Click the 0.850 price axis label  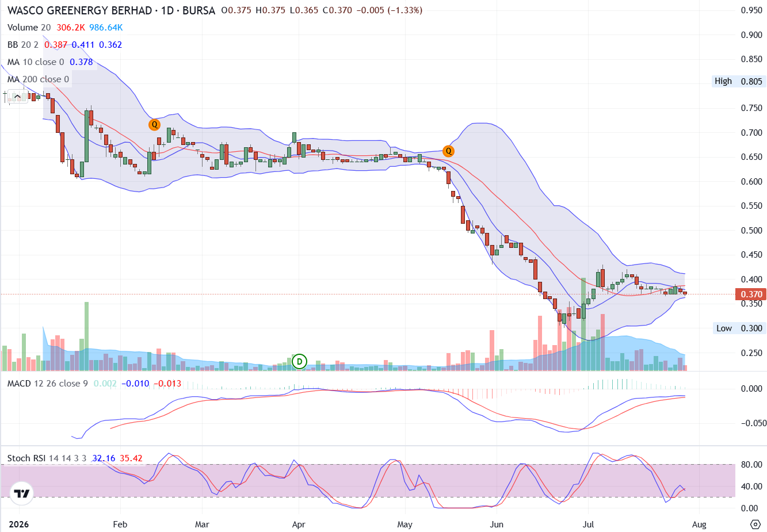point(751,59)
